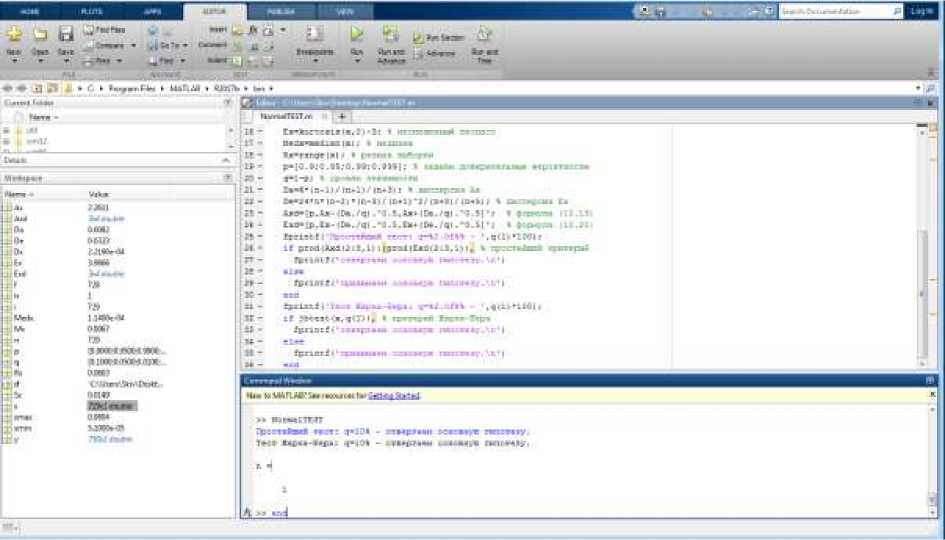Run the script with the green Run arrow

357,34
